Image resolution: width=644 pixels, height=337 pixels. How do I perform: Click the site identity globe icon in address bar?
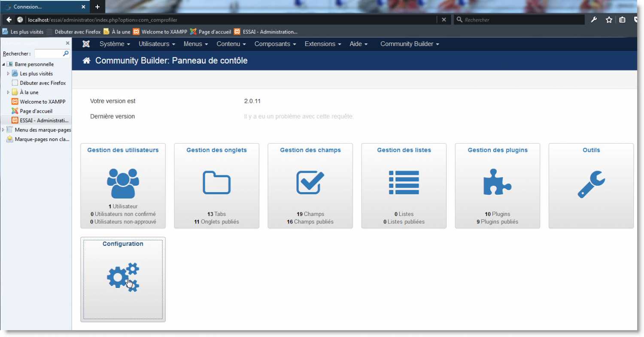click(20, 20)
